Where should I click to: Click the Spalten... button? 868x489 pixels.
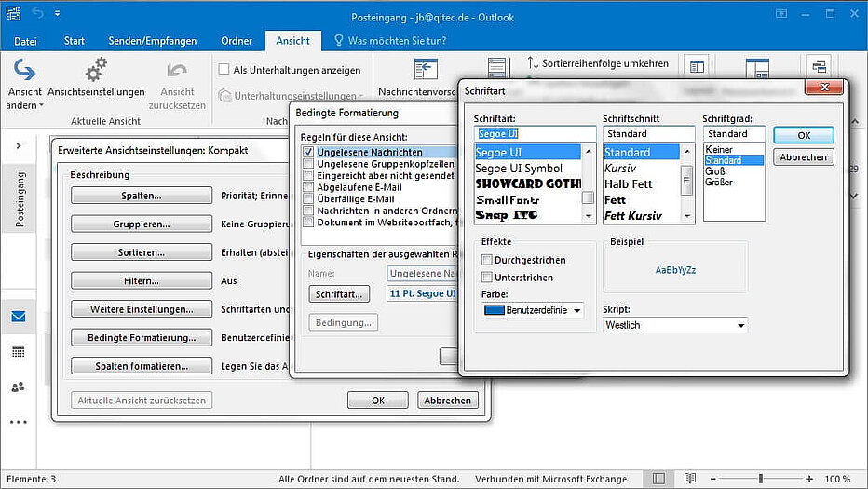[x=142, y=196]
